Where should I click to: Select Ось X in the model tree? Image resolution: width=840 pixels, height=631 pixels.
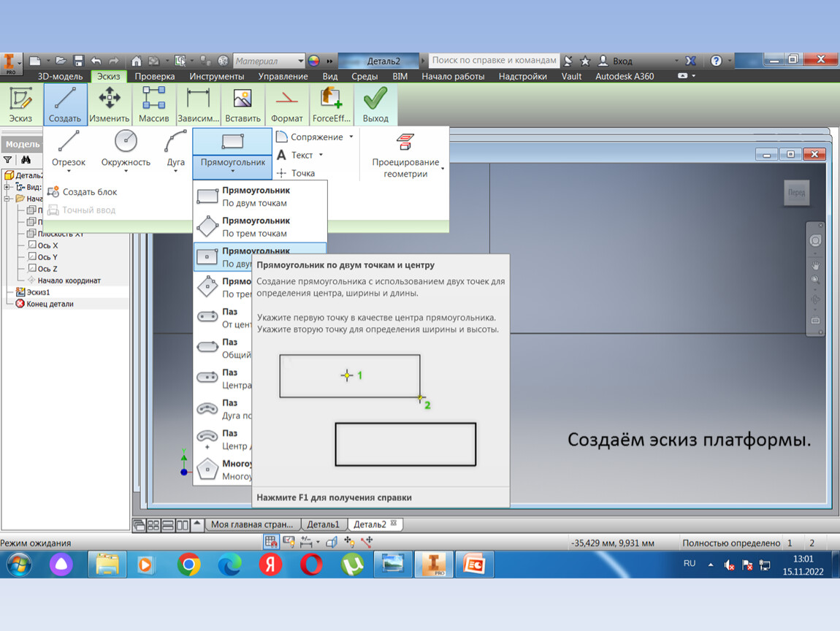43,245
